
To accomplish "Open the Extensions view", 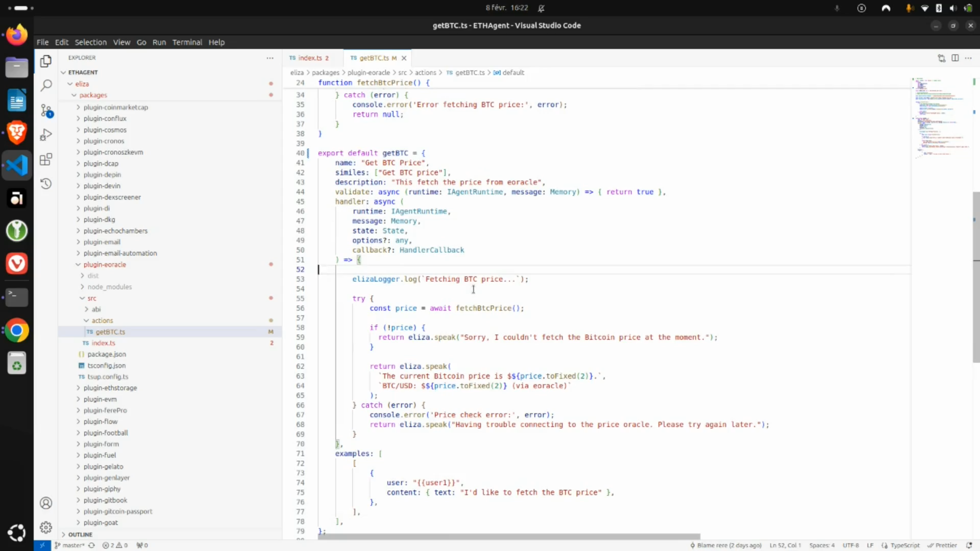I will tap(46, 159).
